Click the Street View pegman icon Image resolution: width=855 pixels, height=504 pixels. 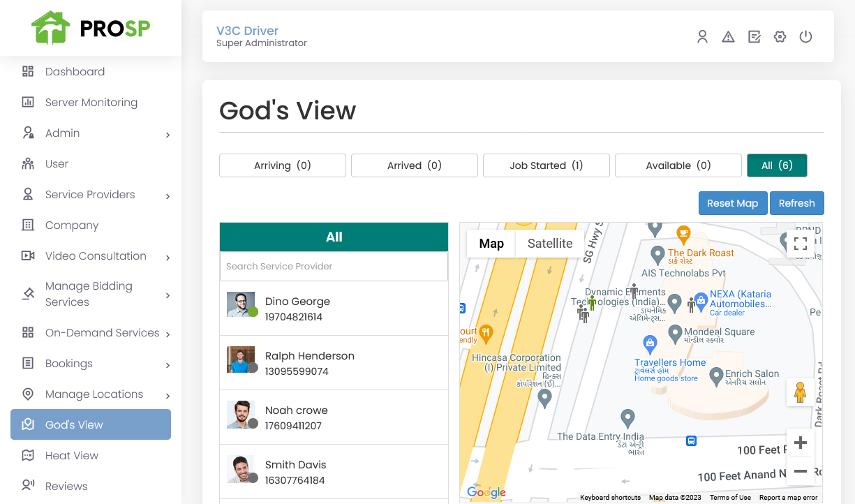(801, 392)
